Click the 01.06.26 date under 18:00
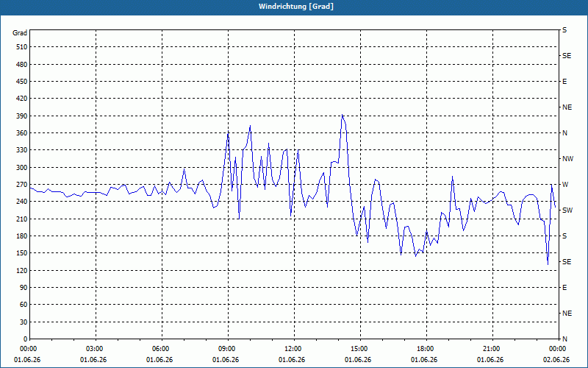588x368 pixels. 424,360
